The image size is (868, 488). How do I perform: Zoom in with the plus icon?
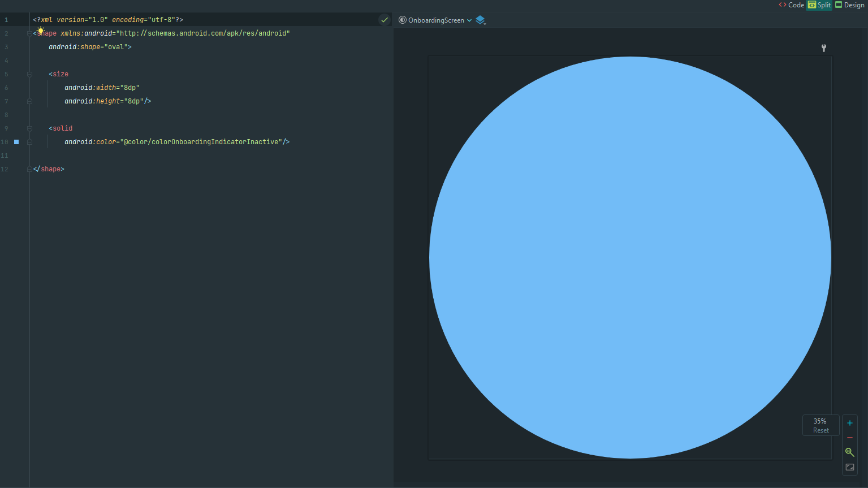[x=849, y=422]
